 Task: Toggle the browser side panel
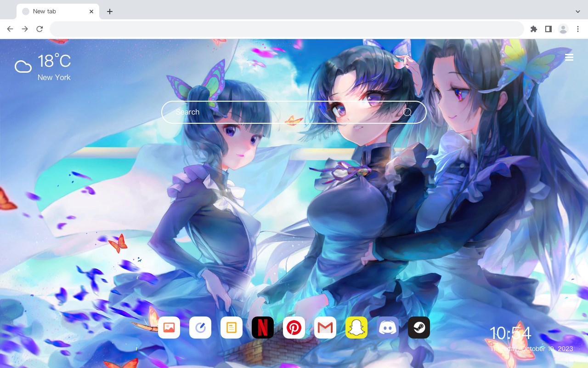point(548,29)
